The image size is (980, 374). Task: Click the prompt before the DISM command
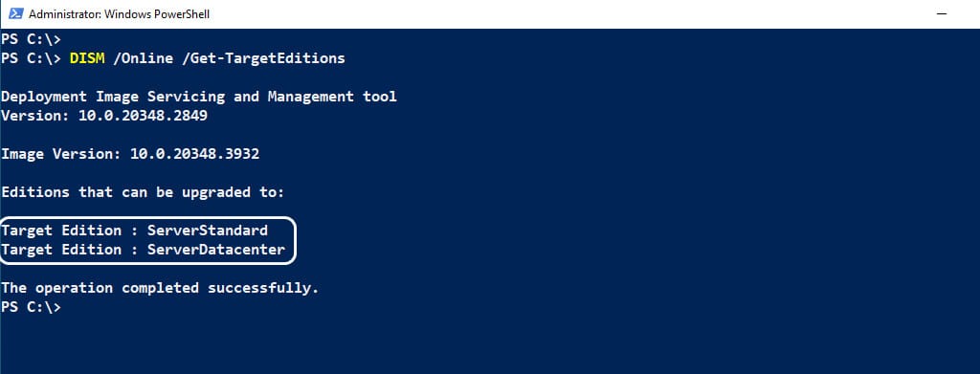32,58
